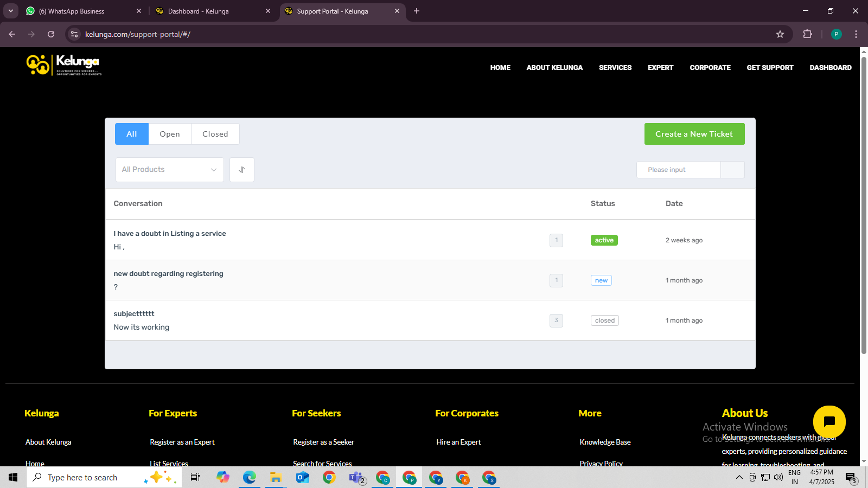
Task: Click the Please input search field
Action: pyautogui.click(x=679, y=170)
